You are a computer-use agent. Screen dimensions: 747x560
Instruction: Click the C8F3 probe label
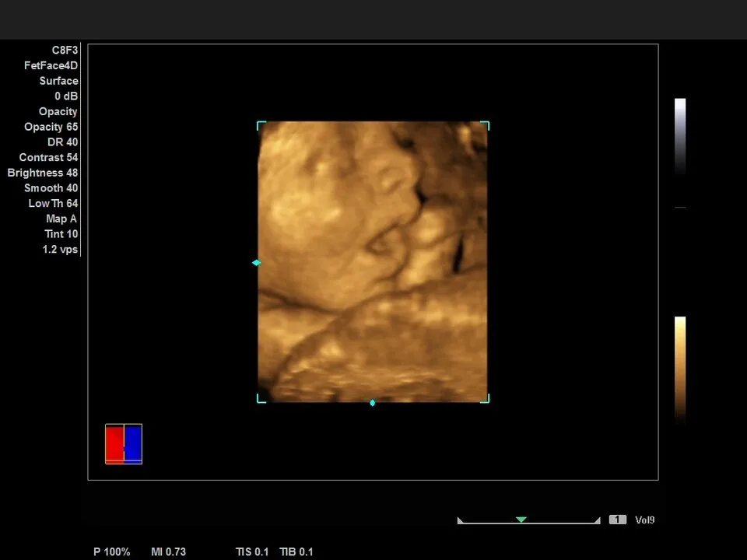click(65, 50)
